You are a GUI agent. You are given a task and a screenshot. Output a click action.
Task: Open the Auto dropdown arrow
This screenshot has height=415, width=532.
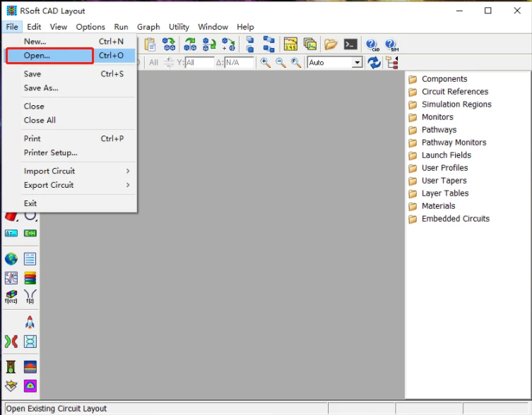[357, 63]
